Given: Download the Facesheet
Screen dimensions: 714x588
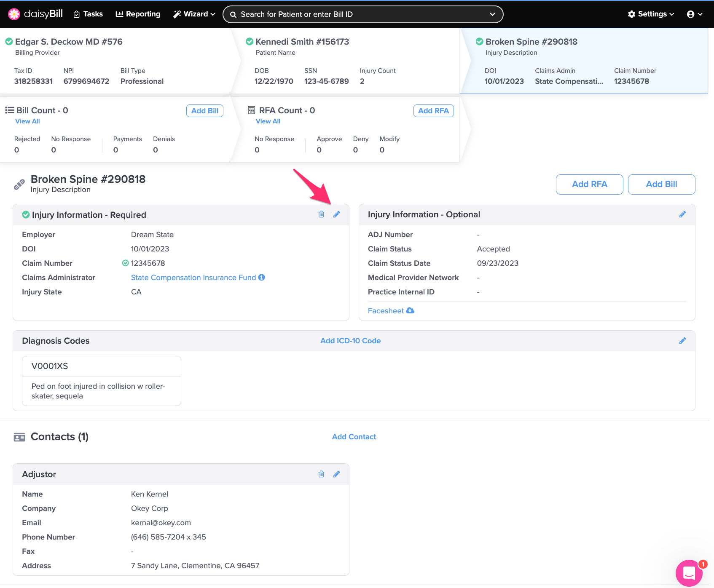Looking at the screenshot, I should pos(391,311).
